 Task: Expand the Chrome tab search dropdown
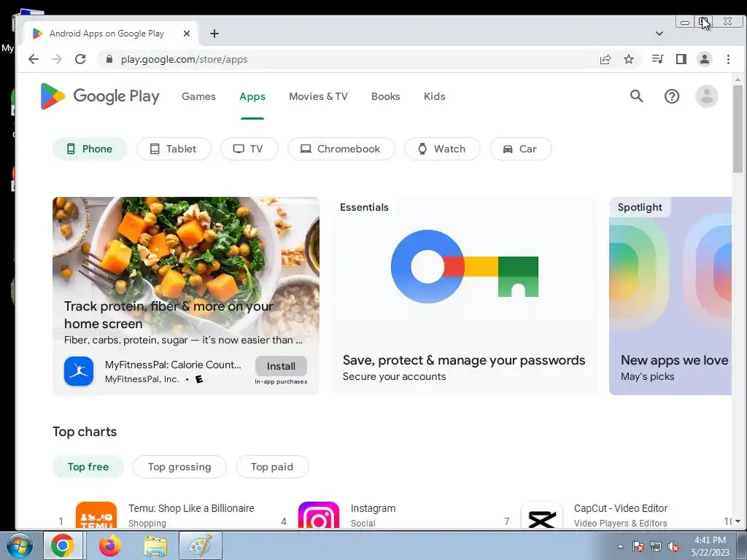pyautogui.click(x=659, y=34)
